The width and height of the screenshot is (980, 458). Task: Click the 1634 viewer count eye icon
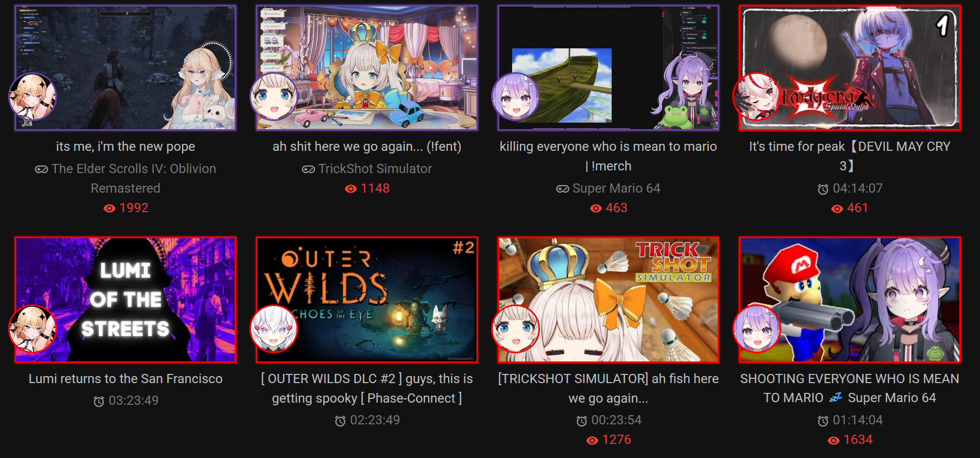click(x=833, y=441)
